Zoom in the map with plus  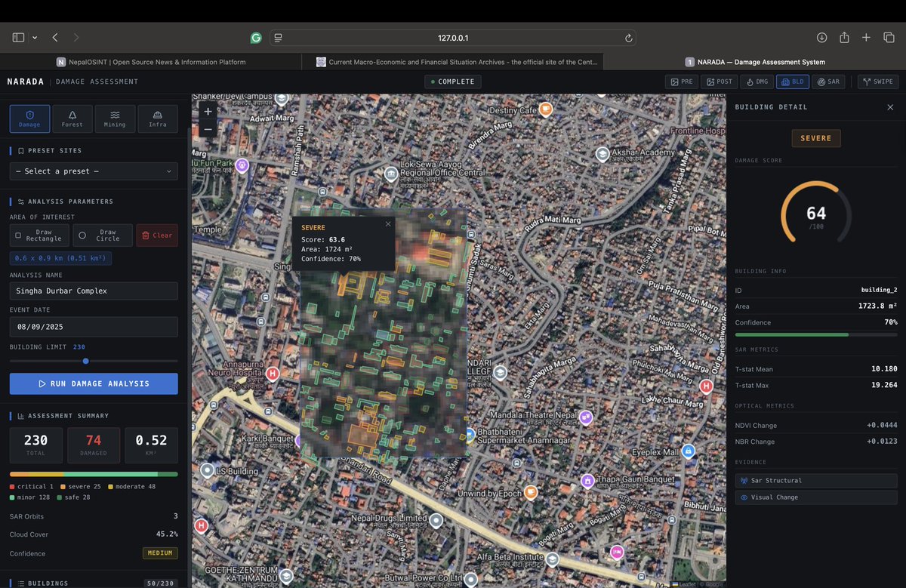(208, 111)
